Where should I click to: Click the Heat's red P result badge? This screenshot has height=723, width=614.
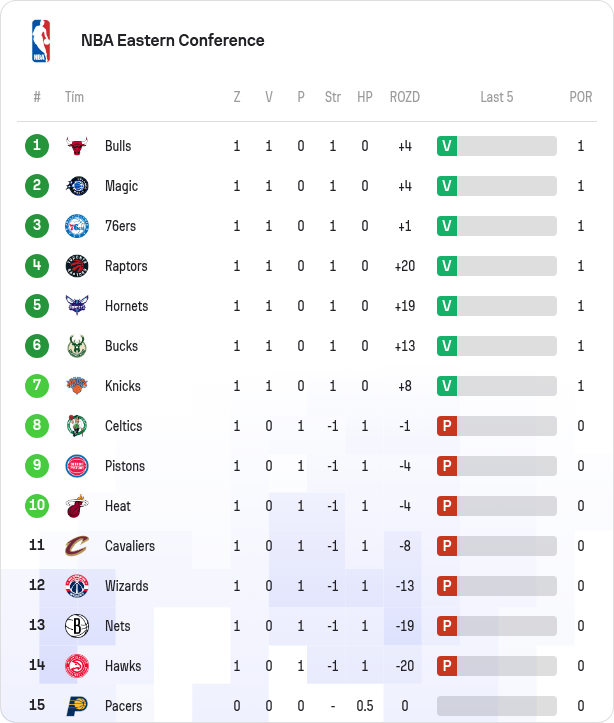point(447,506)
